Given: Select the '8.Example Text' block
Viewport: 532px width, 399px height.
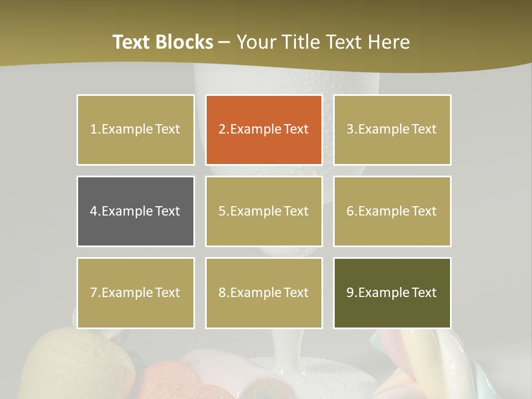Looking at the screenshot, I should [x=264, y=293].
